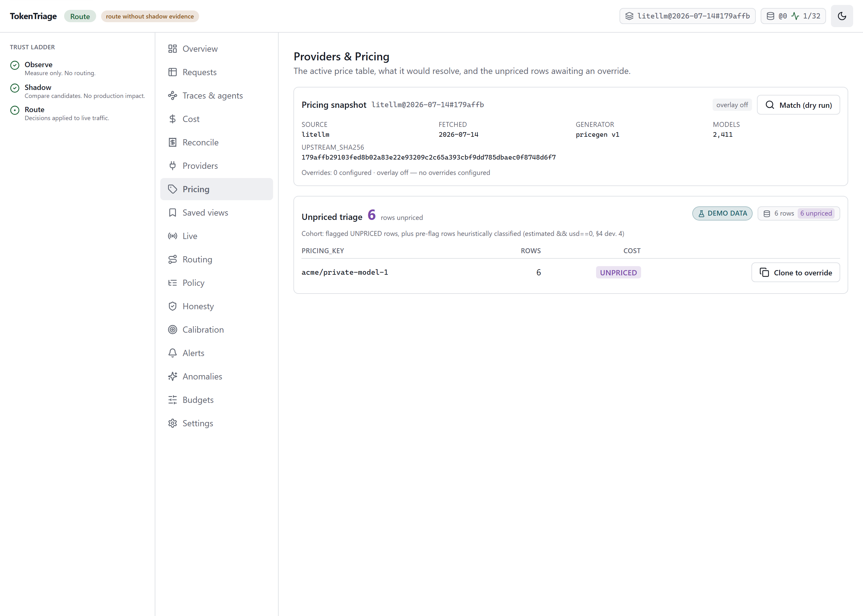The height and width of the screenshot is (616, 863).
Task: Click the large purple 6 unpriced count
Action: click(371, 215)
